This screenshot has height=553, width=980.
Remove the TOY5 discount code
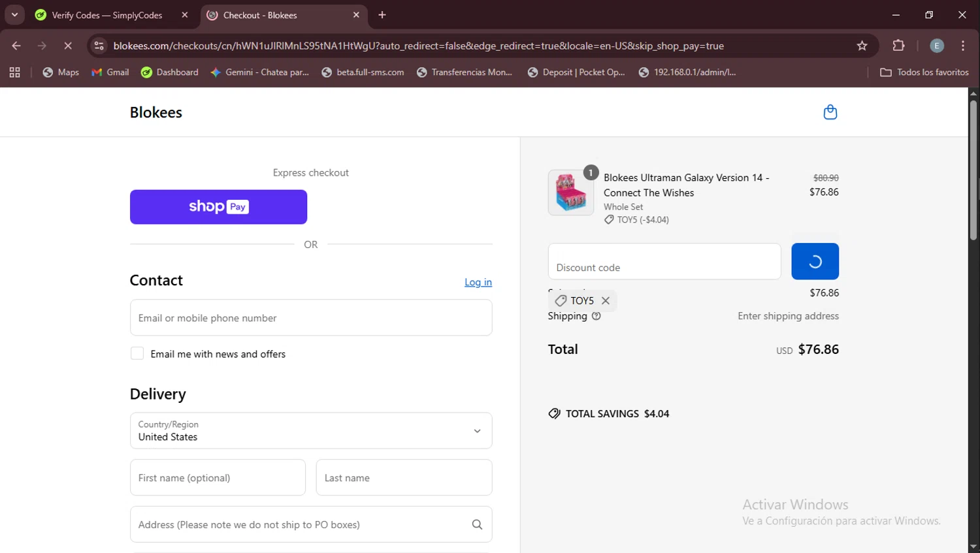pos(606,300)
